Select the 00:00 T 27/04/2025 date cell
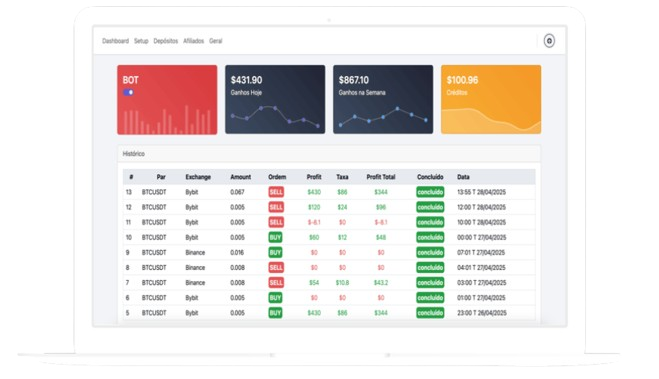659x379 pixels. pos(481,237)
